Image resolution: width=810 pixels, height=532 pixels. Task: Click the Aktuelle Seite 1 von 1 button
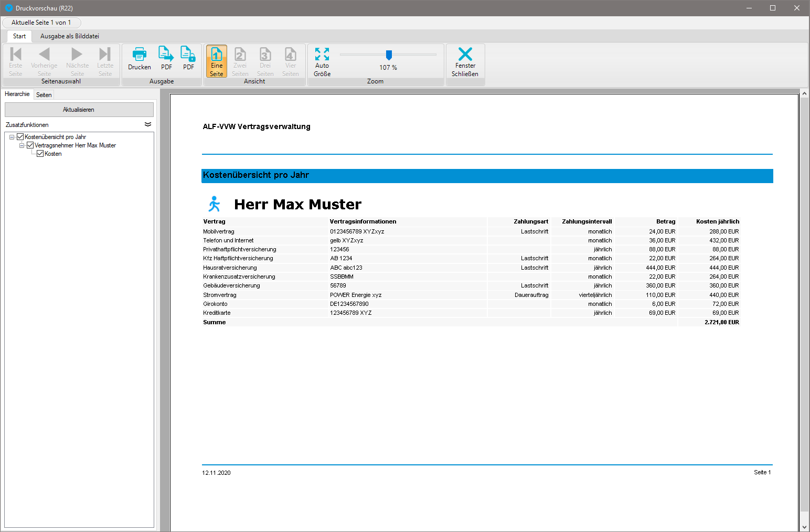[x=41, y=23]
